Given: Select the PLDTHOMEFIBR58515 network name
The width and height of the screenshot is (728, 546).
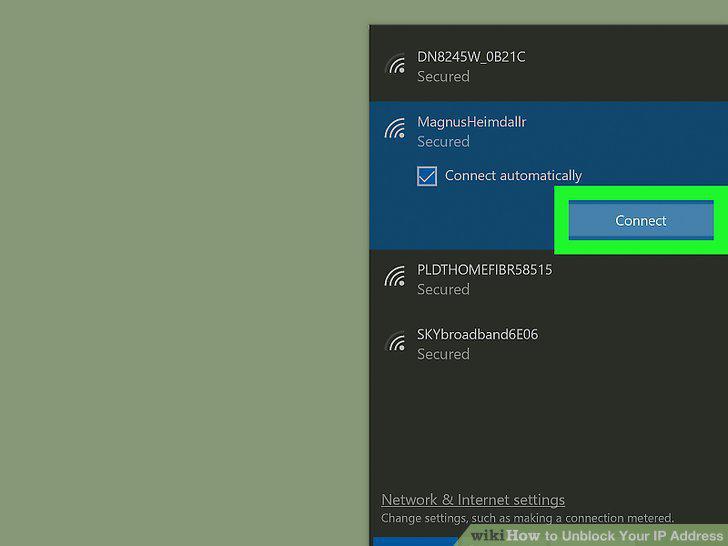Looking at the screenshot, I should tap(484, 270).
